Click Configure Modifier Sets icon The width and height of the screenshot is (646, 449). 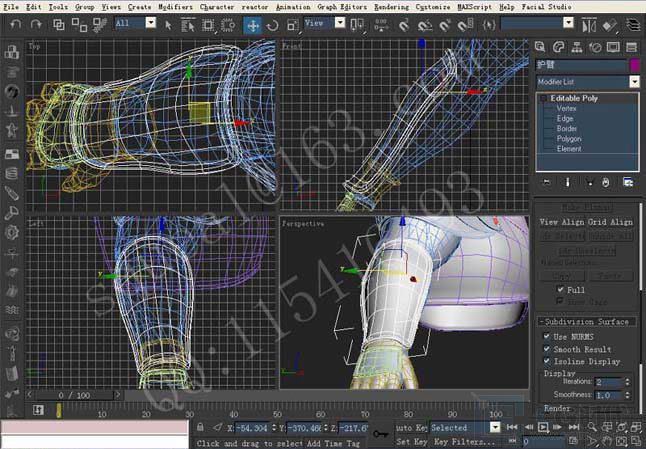point(627,182)
